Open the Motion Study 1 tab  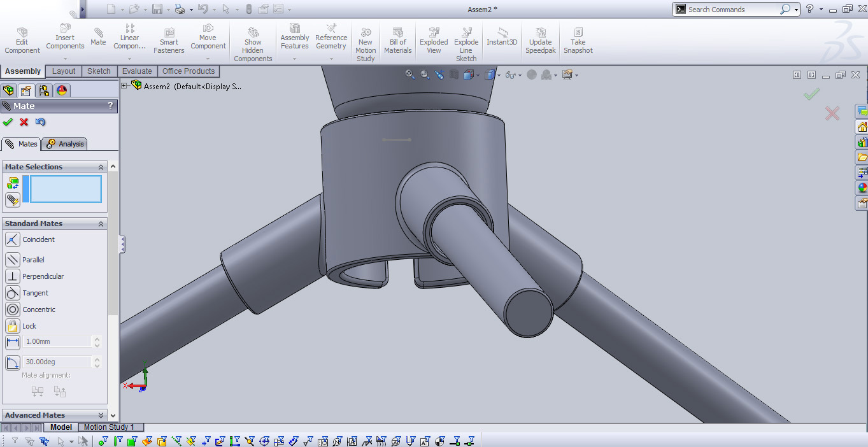pyautogui.click(x=110, y=427)
